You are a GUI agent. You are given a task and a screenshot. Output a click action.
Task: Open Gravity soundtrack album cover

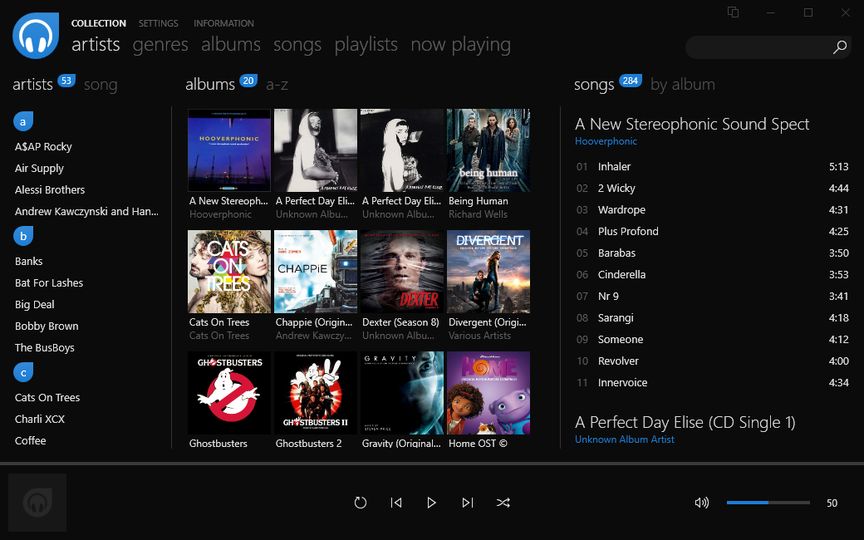(402, 393)
